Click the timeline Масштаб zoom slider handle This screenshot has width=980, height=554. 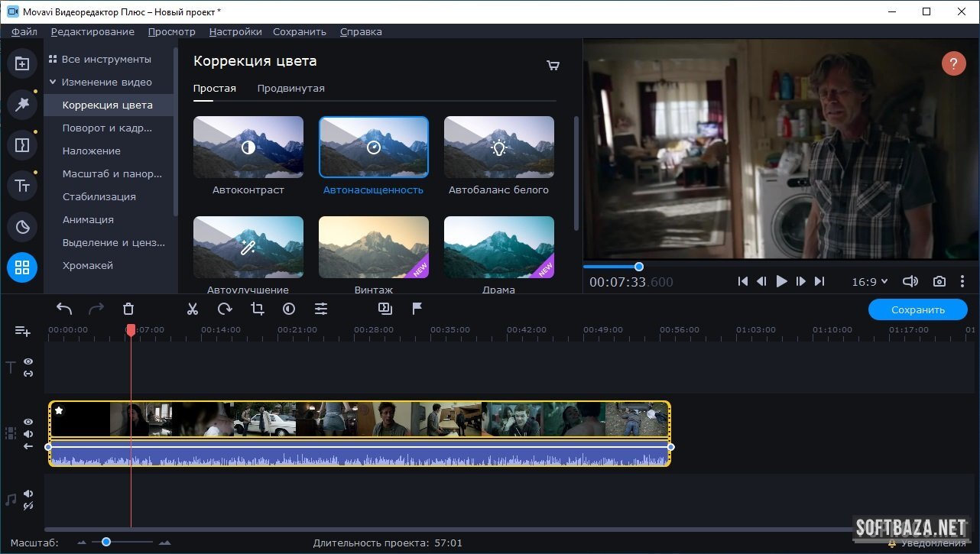[x=106, y=542]
